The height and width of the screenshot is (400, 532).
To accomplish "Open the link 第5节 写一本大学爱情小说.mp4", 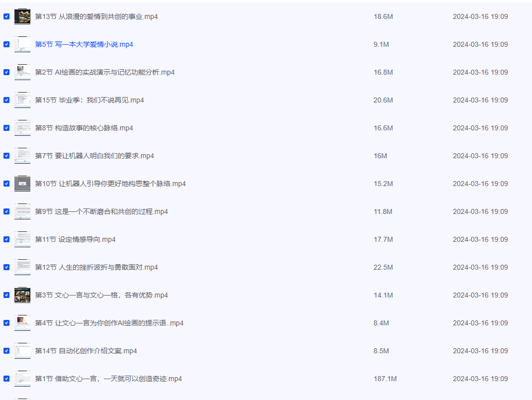I will 84,44.
